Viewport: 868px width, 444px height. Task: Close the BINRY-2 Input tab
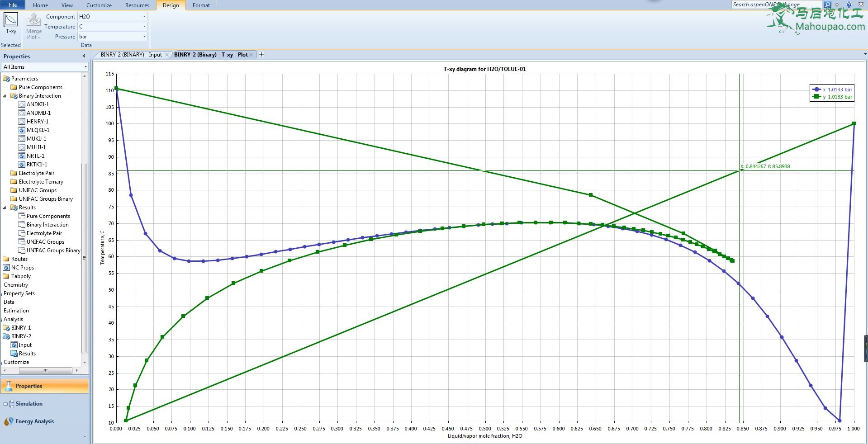click(167, 55)
